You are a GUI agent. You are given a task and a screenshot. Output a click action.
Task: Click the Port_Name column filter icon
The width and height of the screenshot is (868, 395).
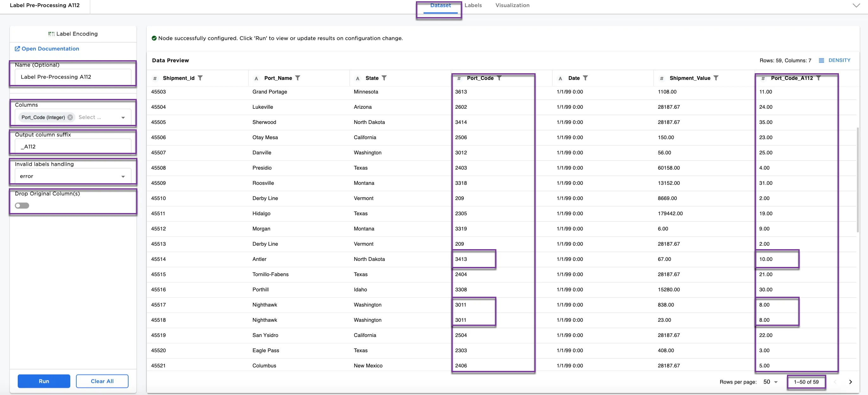click(298, 78)
